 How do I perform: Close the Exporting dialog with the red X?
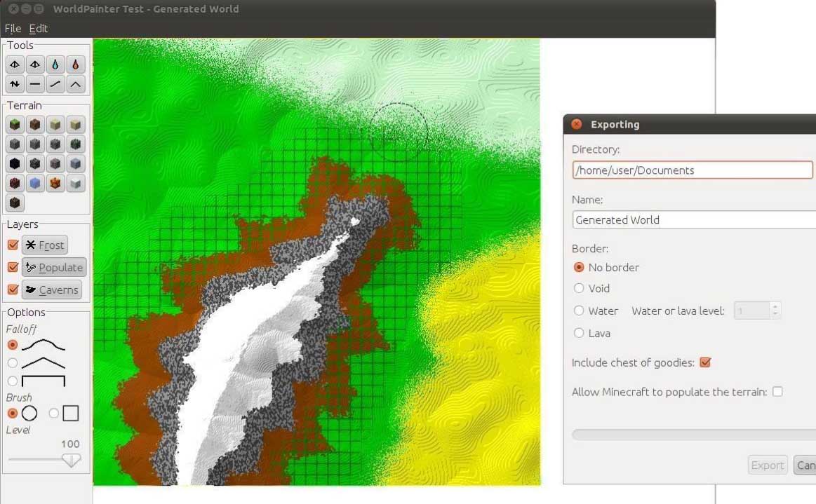tap(576, 124)
